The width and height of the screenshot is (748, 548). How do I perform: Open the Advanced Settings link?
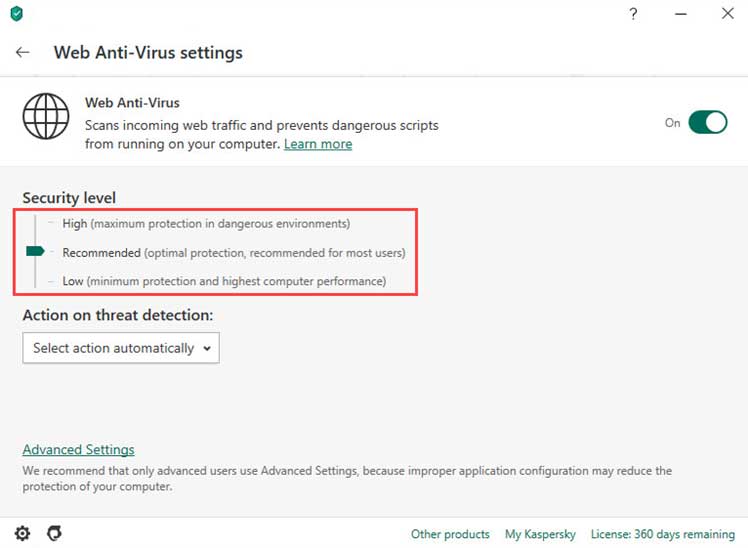pos(79,449)
